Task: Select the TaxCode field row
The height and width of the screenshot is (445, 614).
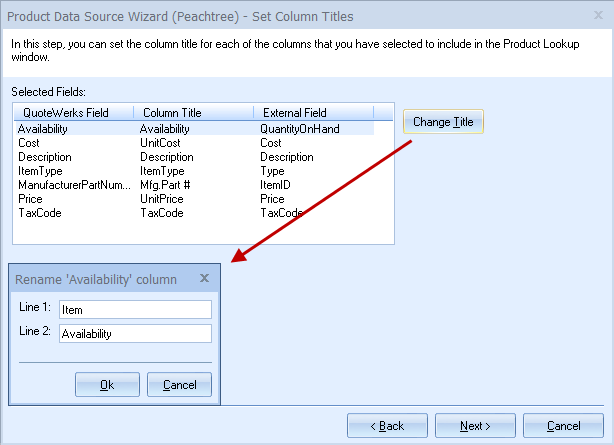Action: pos(195,213)
